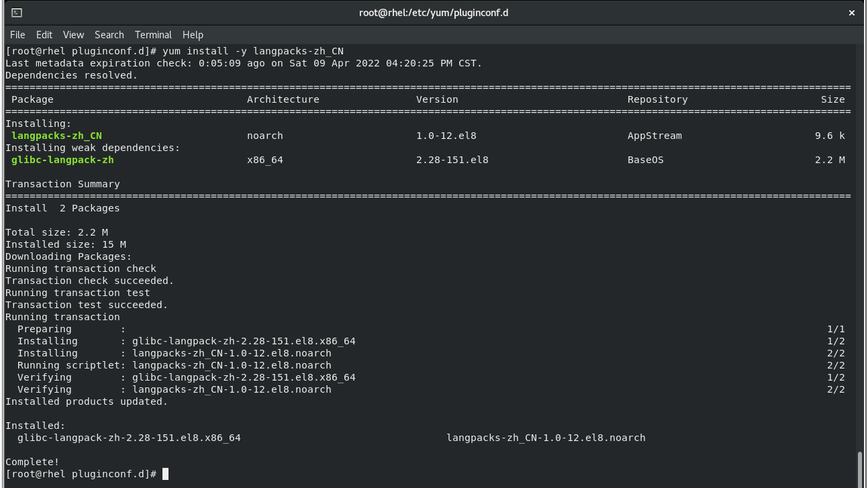Click the titlebar showing root@rhel:/etc/yum/pluginconf.d
Screen dimensions: 868x488
click(x=434, y=12)
